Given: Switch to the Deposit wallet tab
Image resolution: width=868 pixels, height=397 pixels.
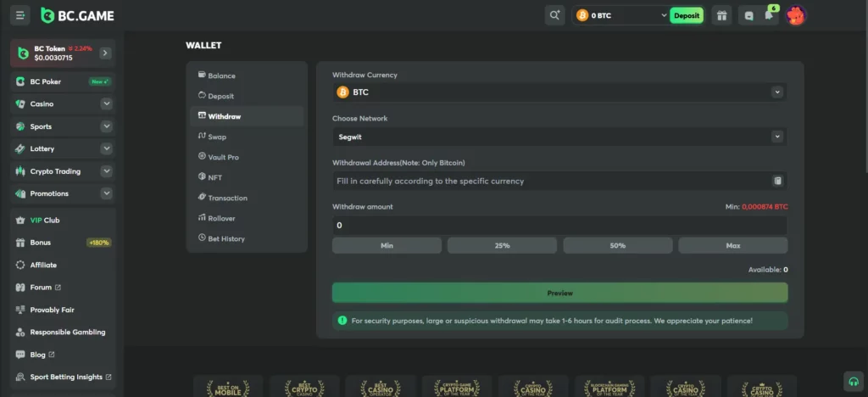Looking at the screenshot, I should 220,96.
